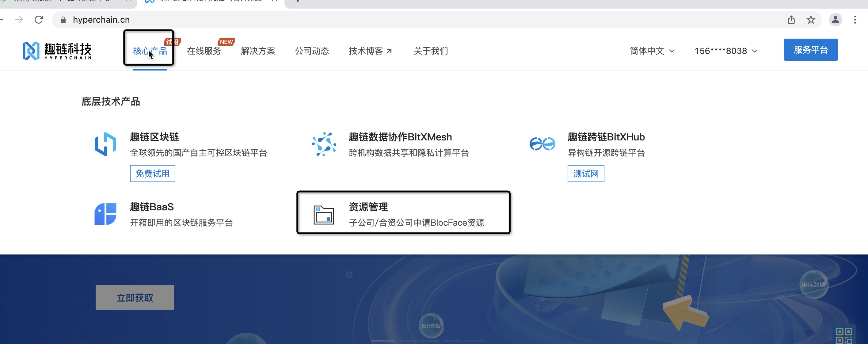Open the 在线服务 menu
Viewport: 868px width, 344px height.
(x=204, y=51)
